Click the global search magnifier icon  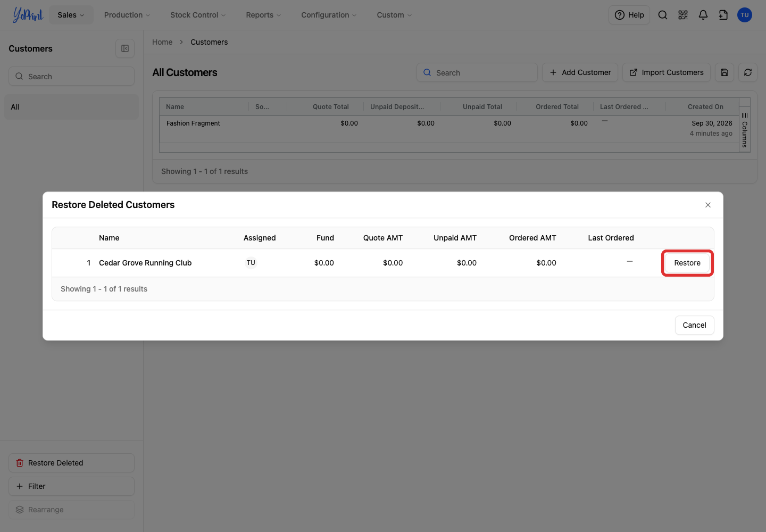pyautogui.click(x=663, y=15)
